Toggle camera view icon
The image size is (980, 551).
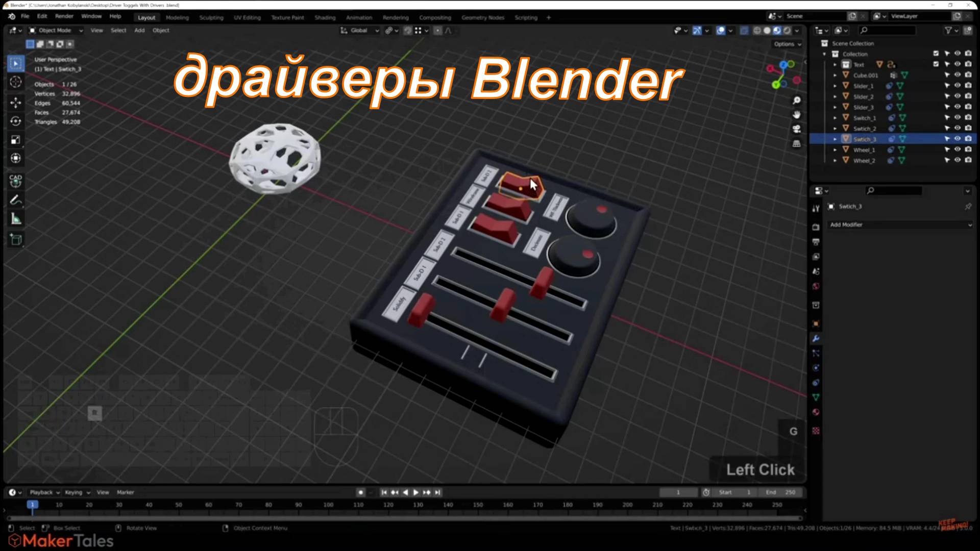[796, 129]
